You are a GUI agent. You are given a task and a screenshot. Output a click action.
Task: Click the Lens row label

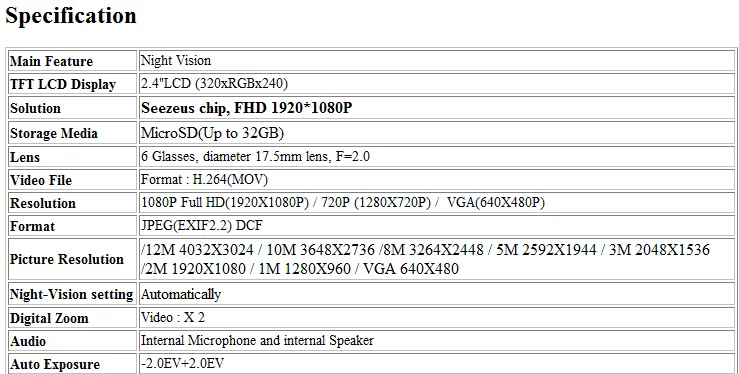click(25, 157)
